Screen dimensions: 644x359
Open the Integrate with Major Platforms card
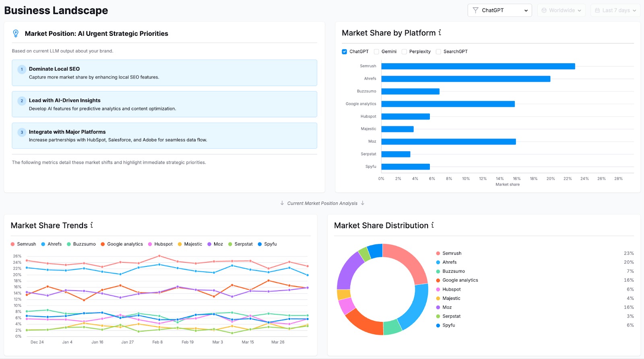(164, 136)
